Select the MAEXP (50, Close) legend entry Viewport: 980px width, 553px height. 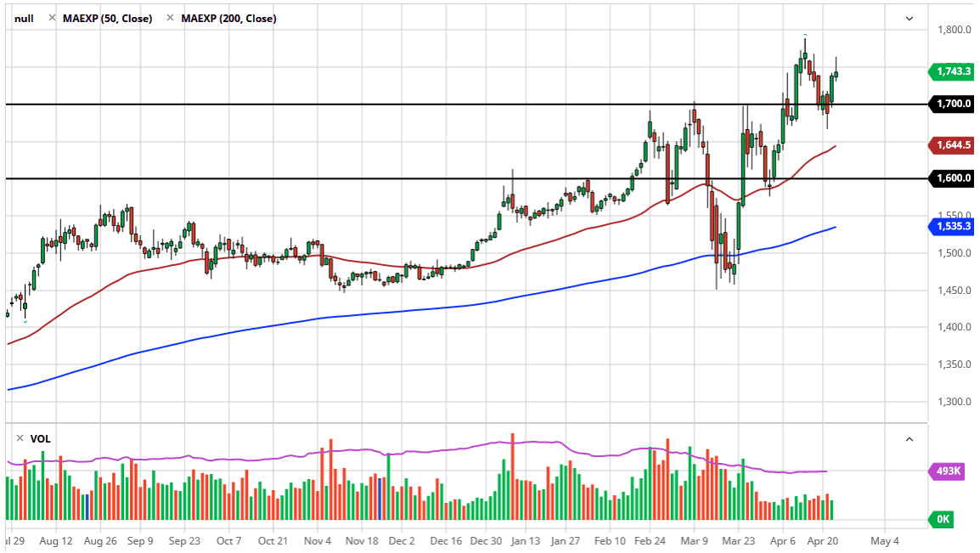tap(108, 18)
